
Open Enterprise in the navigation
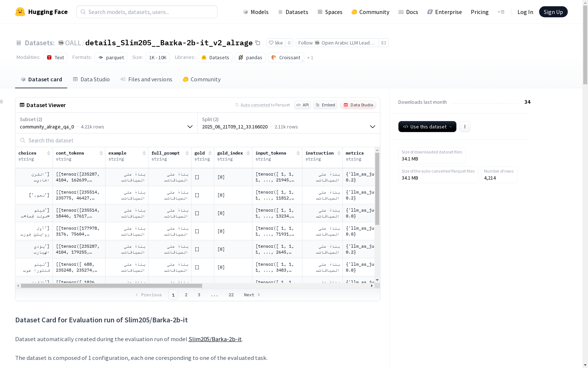[x=445, y=12]
